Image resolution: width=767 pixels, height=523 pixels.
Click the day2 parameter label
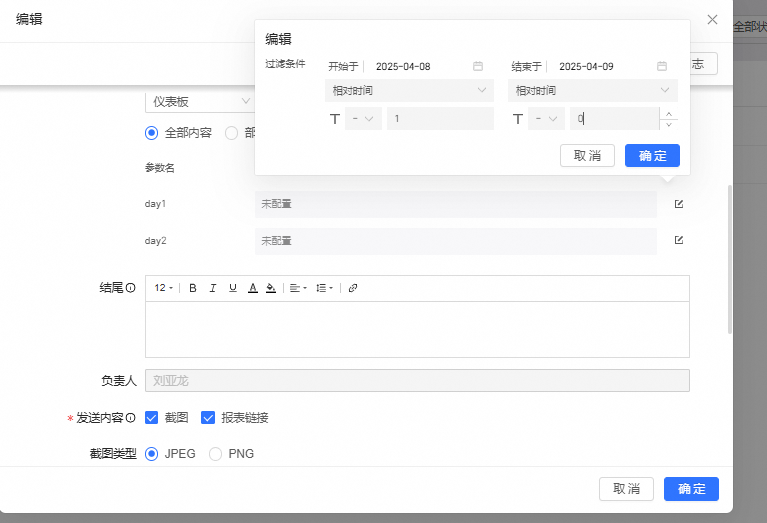[x=156, y=241]
